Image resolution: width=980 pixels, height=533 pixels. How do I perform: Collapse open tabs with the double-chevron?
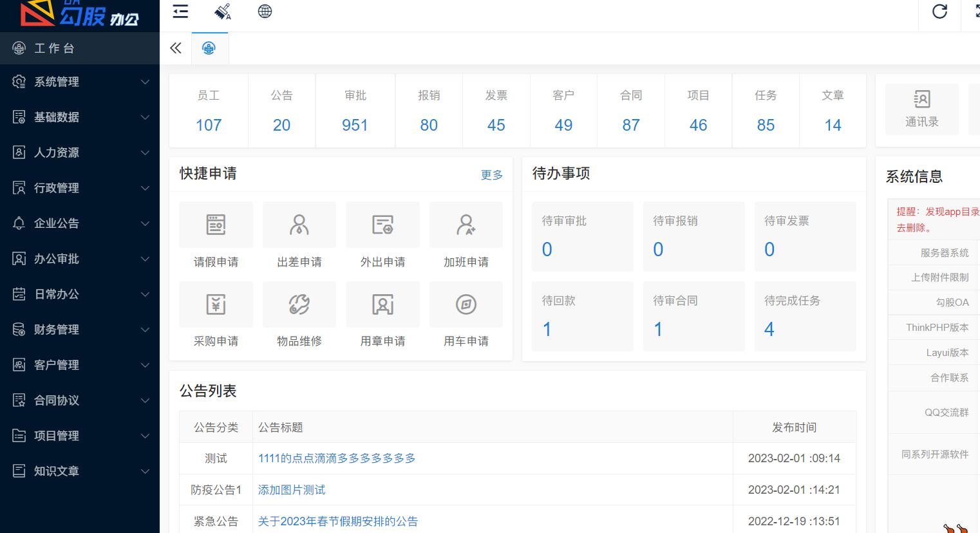point(175,48)
